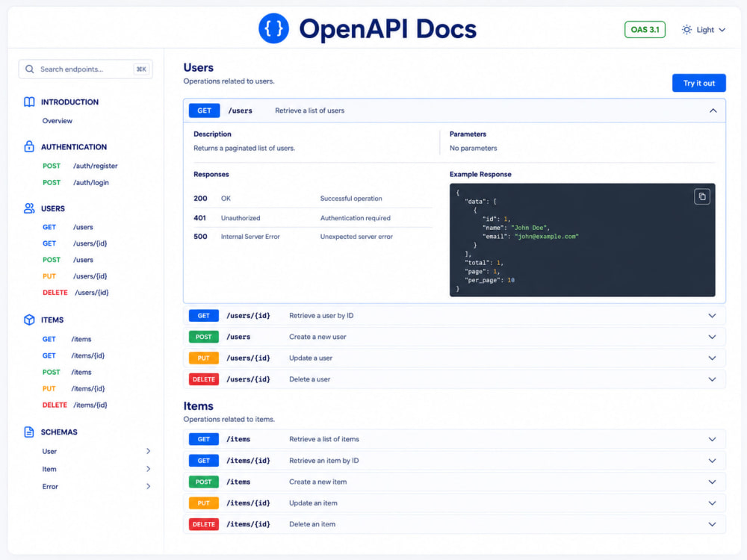Select PUT /users/{id} in sidebar
Viewport: 747px width, 560px height.
pos(75,276)
